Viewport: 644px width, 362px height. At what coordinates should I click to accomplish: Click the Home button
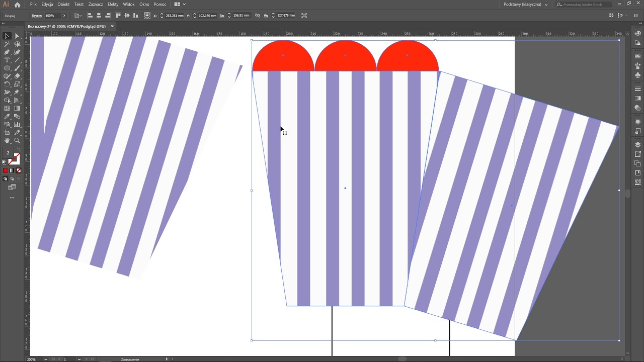click(x=18, y=5)
